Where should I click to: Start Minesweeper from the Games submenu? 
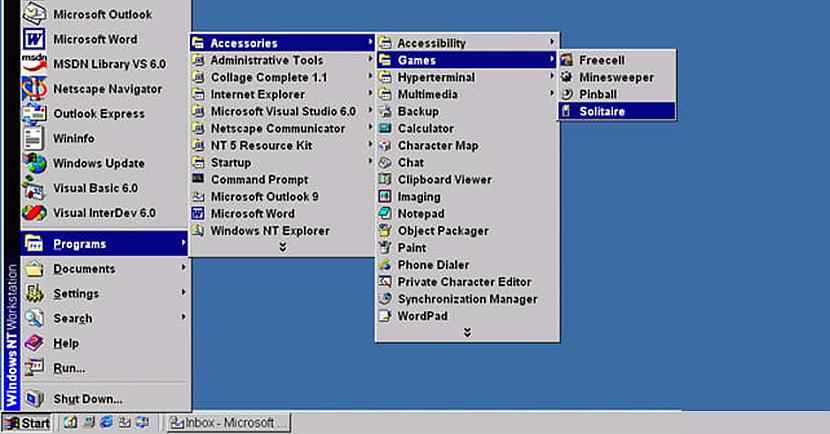617,77
